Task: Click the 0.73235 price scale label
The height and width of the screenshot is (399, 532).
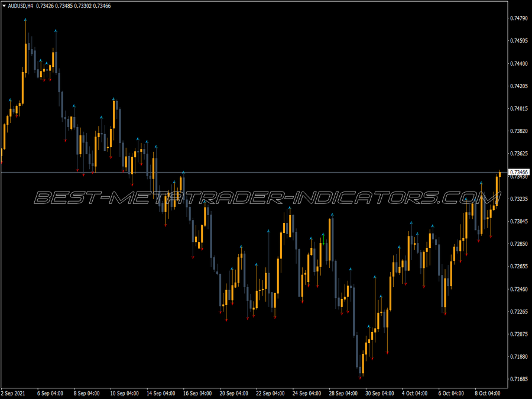Action: 519,199
